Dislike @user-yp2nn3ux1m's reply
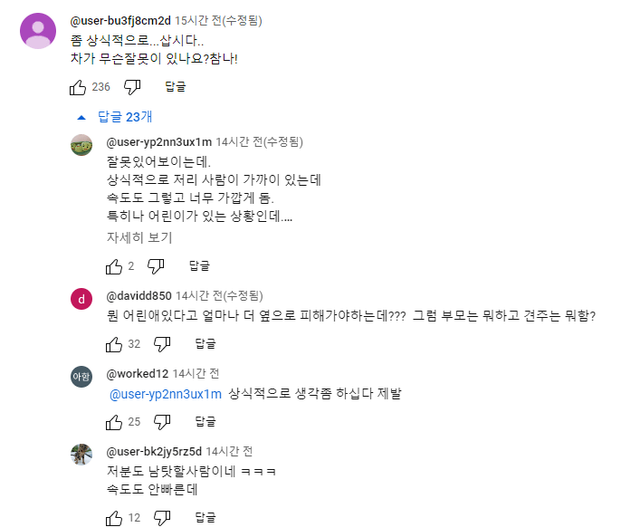Image resolution: width=640 pixels, height=529 pixels. click(x=155, y=266)
